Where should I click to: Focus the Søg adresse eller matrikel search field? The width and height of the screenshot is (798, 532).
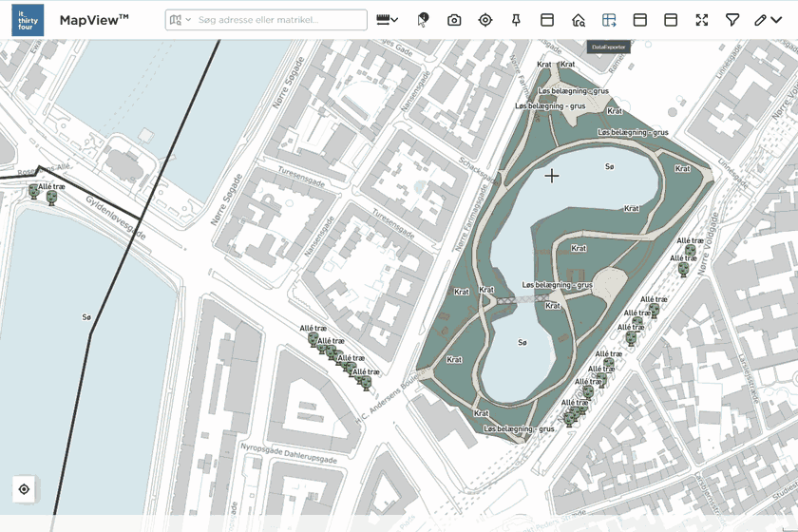coord(266,20)
